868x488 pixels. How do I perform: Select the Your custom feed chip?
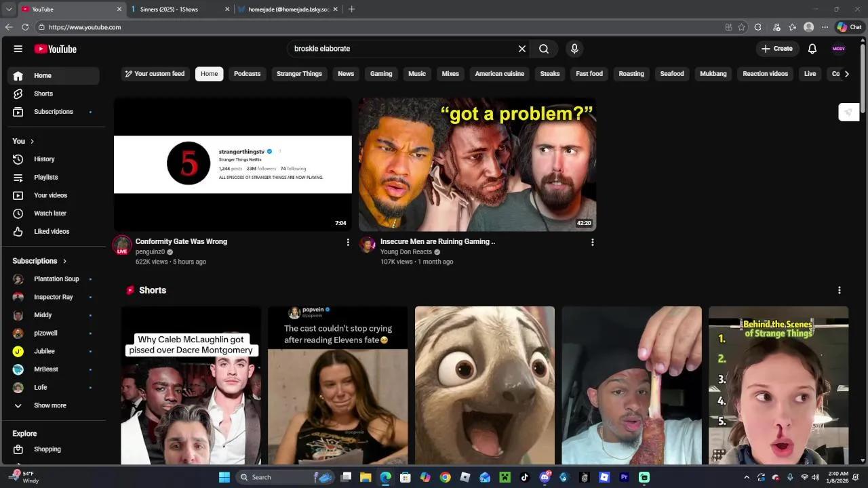pyautogui.click(x=155, y=74)
